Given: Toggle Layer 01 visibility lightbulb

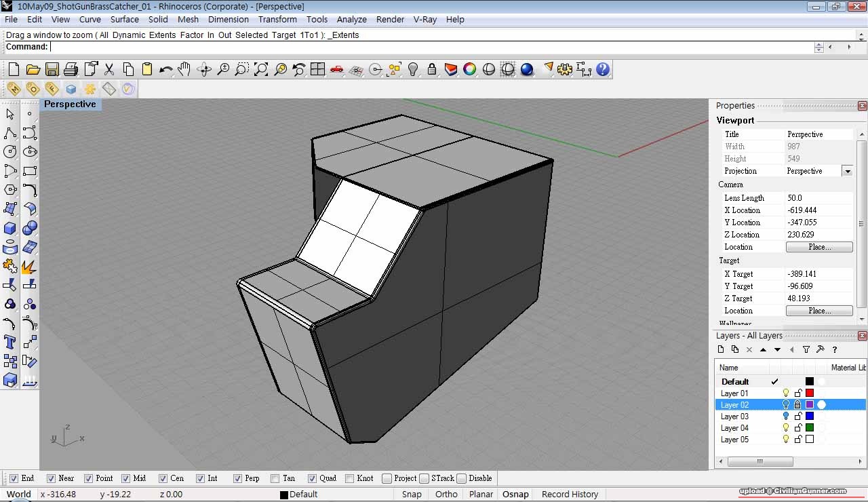Looking at the screenshot, I should [x=786, y=393].
